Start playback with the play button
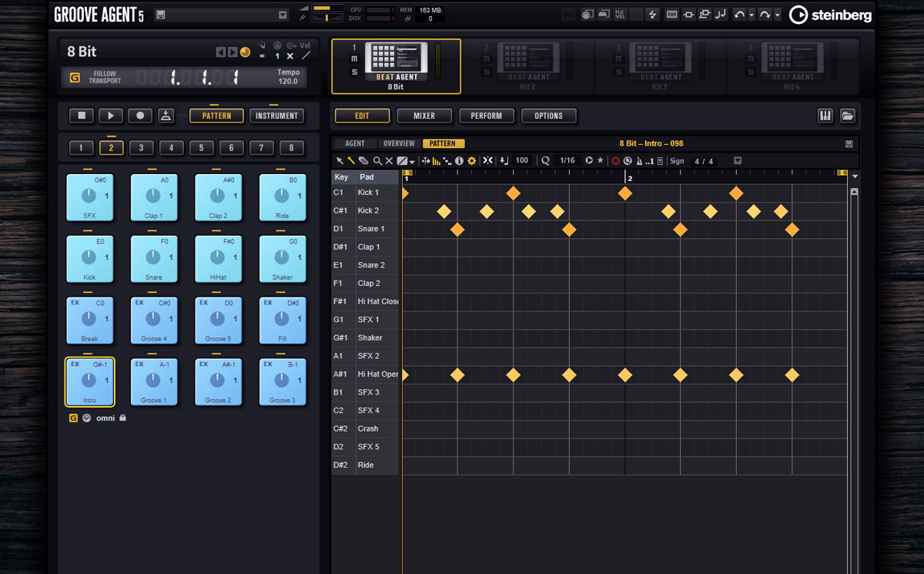This screenshot has width=924, height=574. coord(111,116)
